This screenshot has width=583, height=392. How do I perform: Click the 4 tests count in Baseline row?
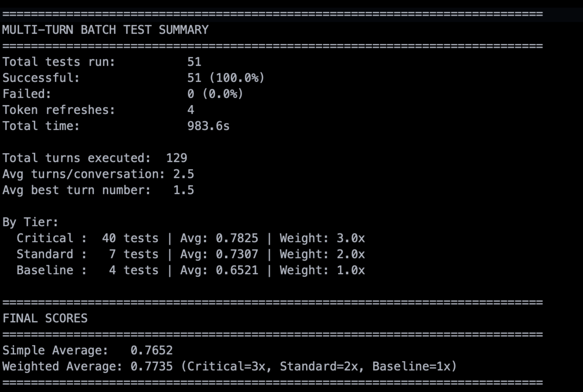click(134, 270)
